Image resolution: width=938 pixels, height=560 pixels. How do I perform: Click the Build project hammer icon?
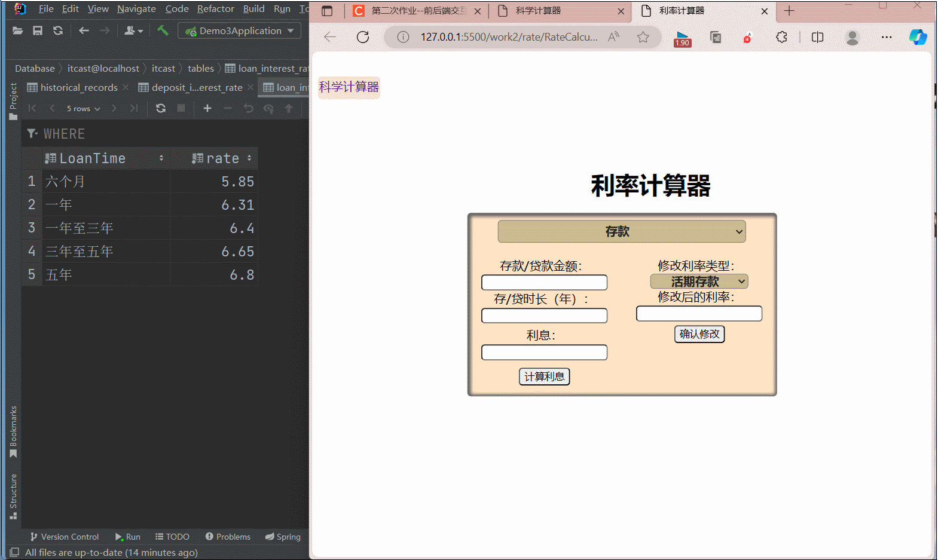point(163,30)
